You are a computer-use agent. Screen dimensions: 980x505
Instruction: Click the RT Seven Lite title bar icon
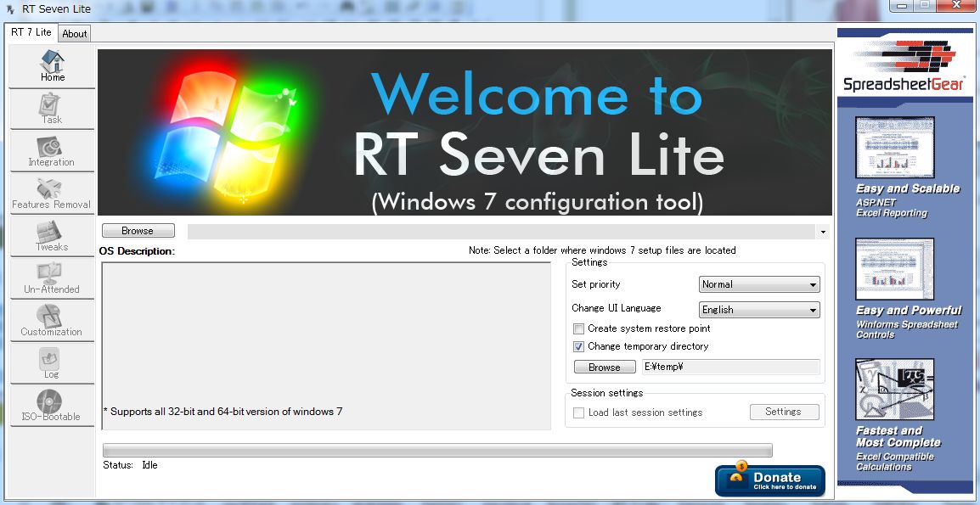pyautogui.click(x=10, y=9)
